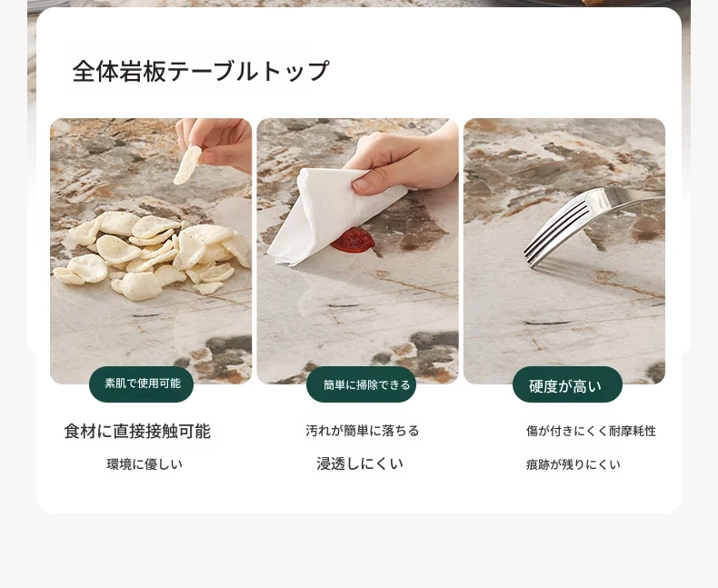Viewport: 718px width, 588px height.
Task: Click the 素肌で使用可能 green badge
Action: 141,384
